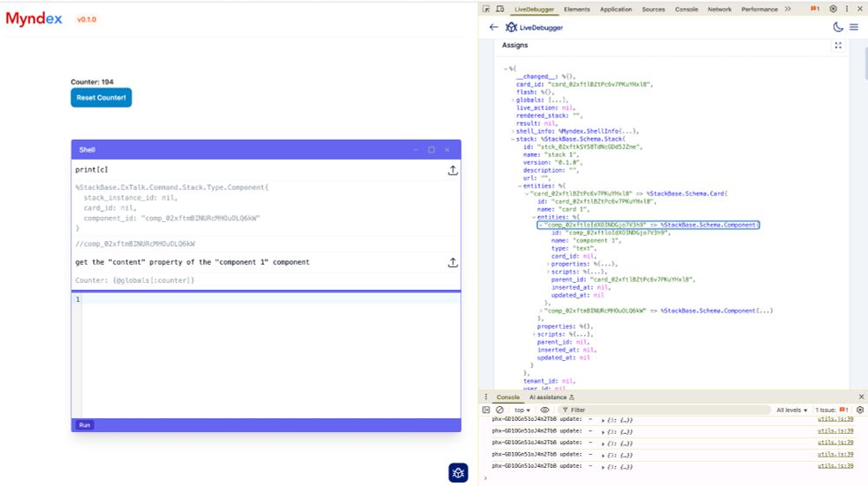This screenshot has height=486, width=868.
Task: Toggle the device toolbar icon in DevTools
Action: pos(500,9)
